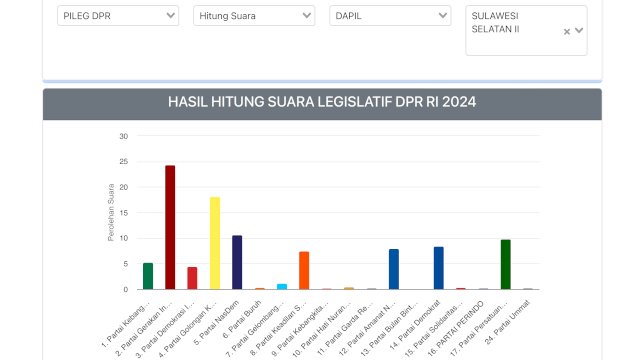The image size is (640, 360).
Task: Clear the Sulawesi Selatan II selection
Action: pos(567,31)
